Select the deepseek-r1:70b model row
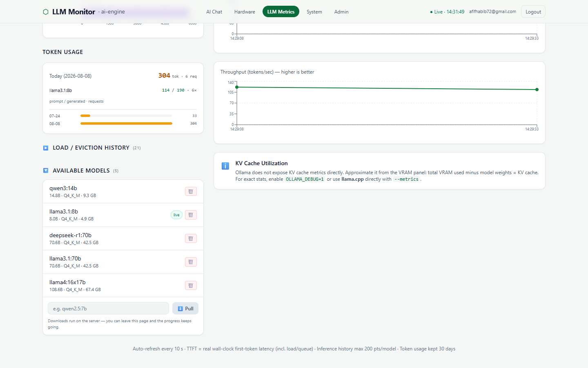 [x=123, y=238]
